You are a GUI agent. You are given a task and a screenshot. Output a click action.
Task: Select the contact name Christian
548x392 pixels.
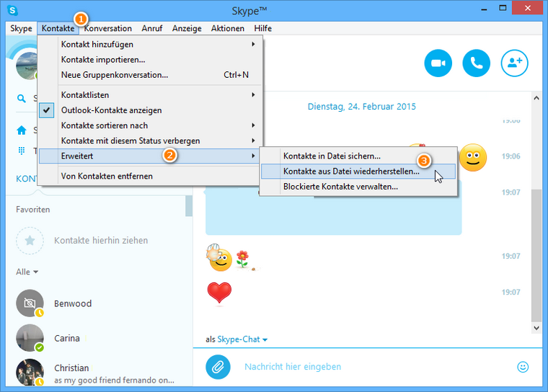[71, 368]
